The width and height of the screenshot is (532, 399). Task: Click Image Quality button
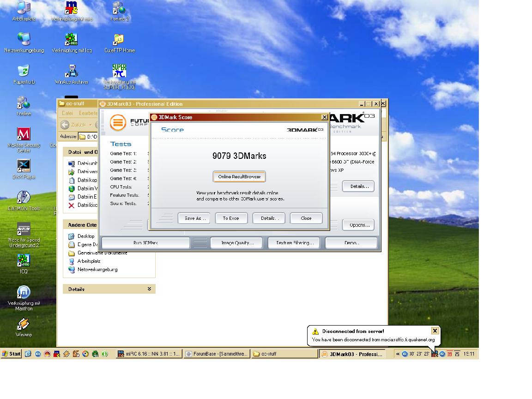point(237,242)
